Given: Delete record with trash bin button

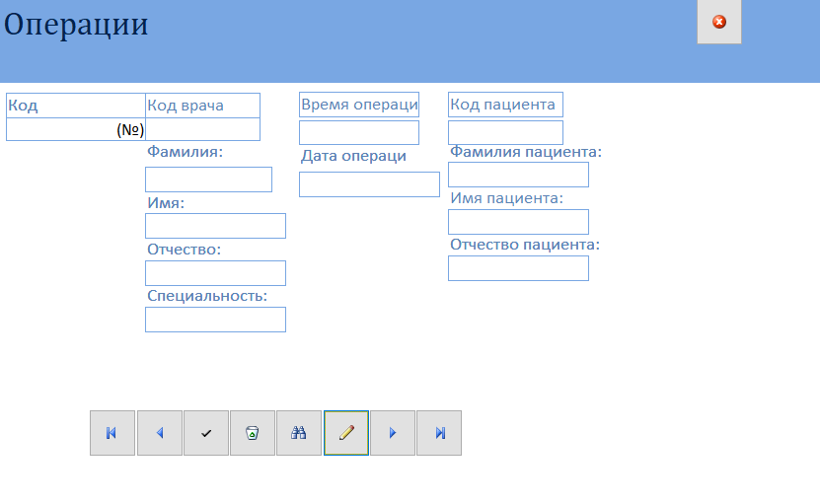Looking at the screenshot, I should (253, 433).
